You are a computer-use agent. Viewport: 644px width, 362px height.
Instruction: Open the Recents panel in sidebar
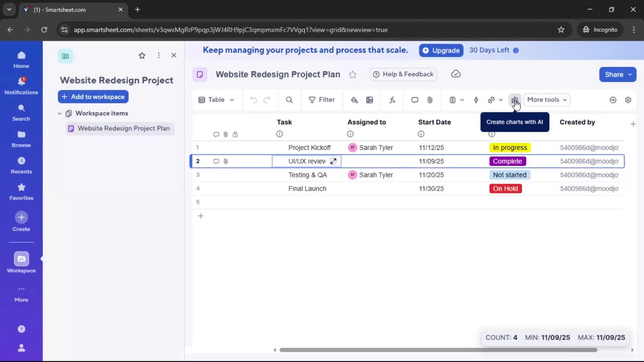click(x=21, y=166)
